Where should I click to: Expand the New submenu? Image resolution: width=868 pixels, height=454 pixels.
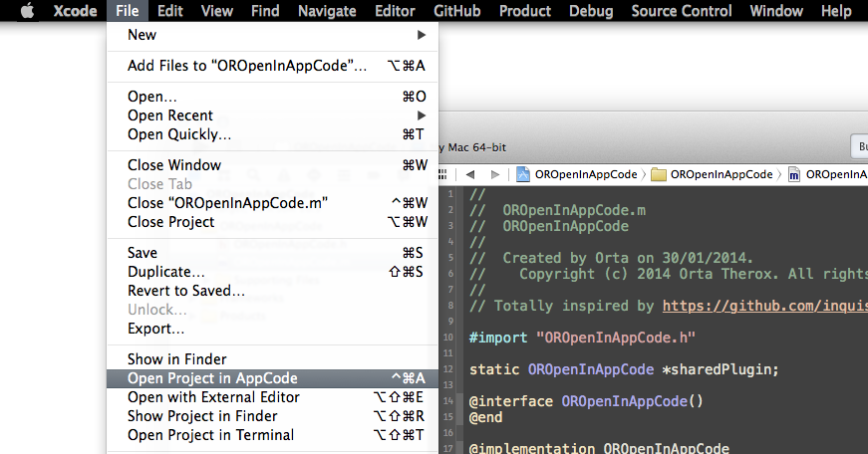point(272,35)
